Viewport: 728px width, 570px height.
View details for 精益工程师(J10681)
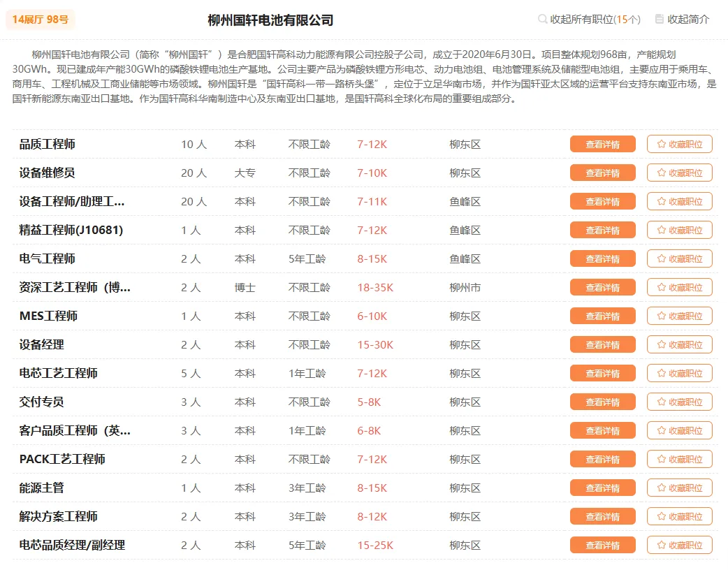click(x=603, y=231)
